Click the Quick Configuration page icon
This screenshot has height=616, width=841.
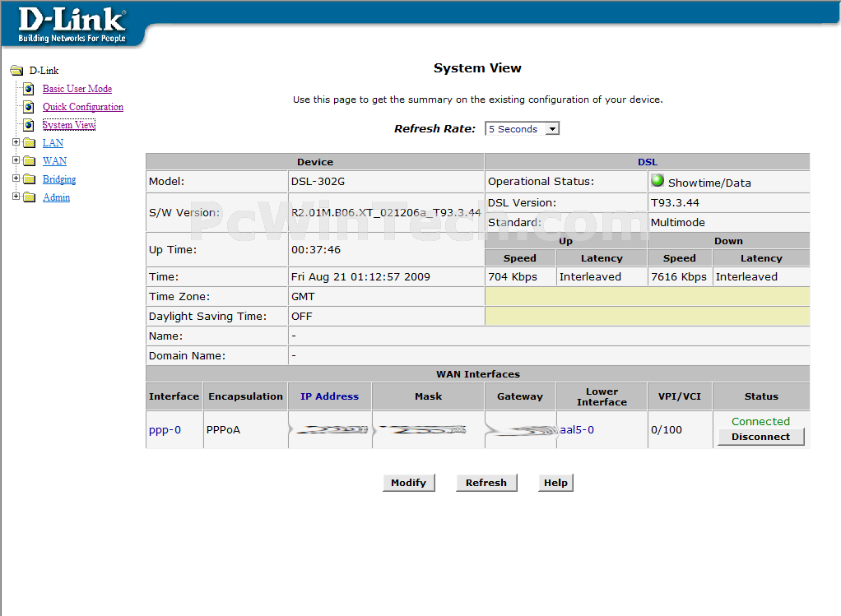(29, 107)
